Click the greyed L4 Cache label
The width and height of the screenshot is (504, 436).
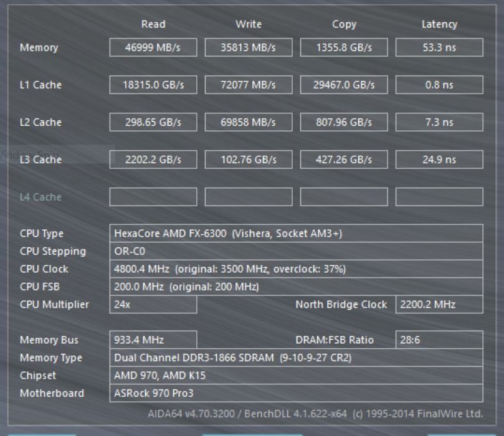click(x=40, y=197)
